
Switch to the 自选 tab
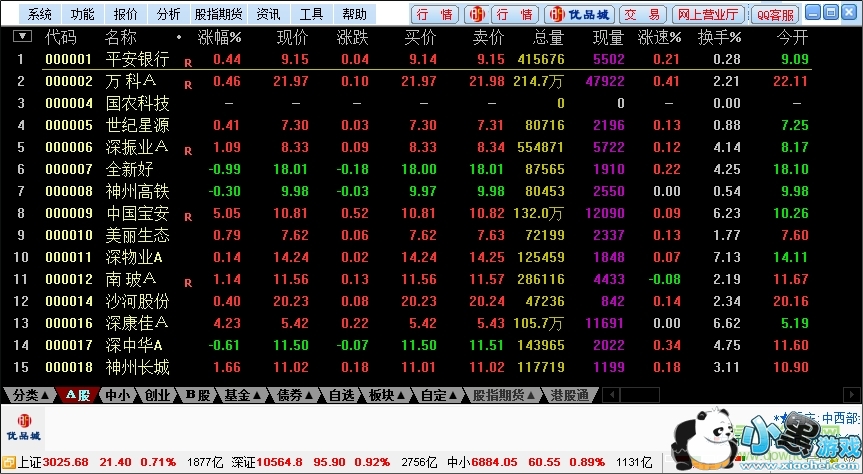point(341,395)
